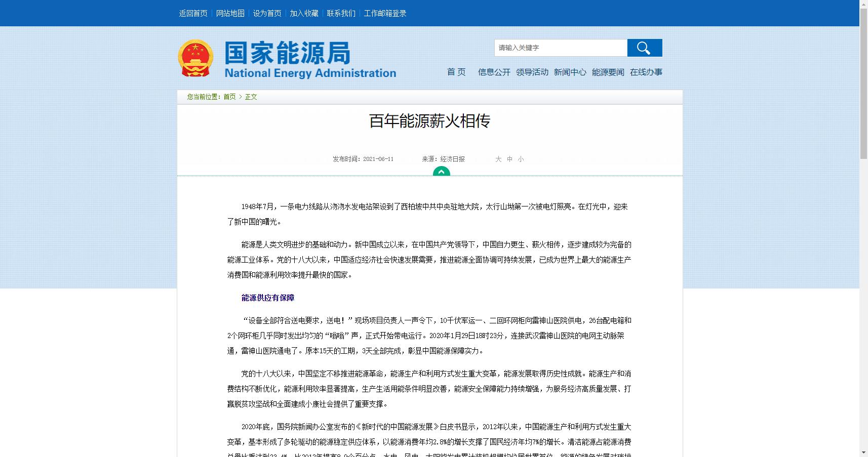Set font size to small (小)

coord(521,159)
